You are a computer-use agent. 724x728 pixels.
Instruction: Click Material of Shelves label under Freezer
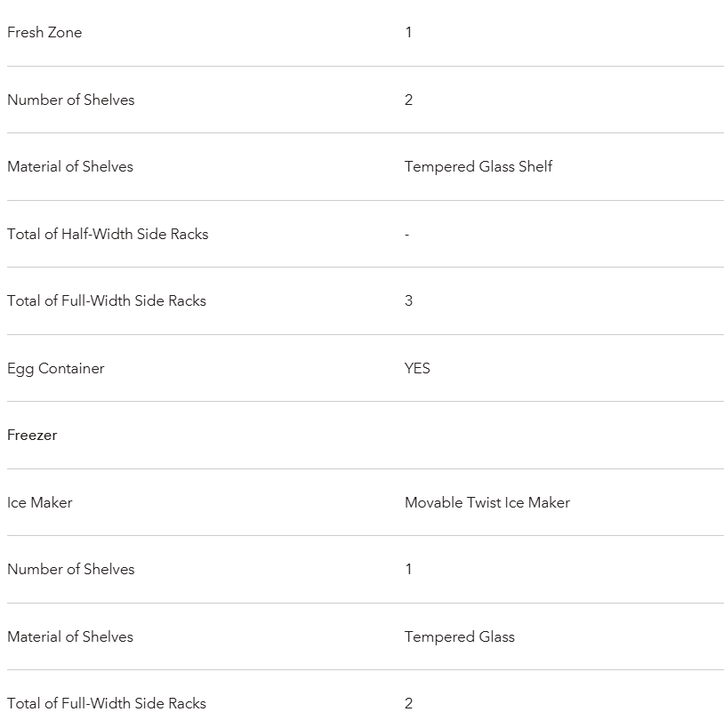[x=70, y=637]
